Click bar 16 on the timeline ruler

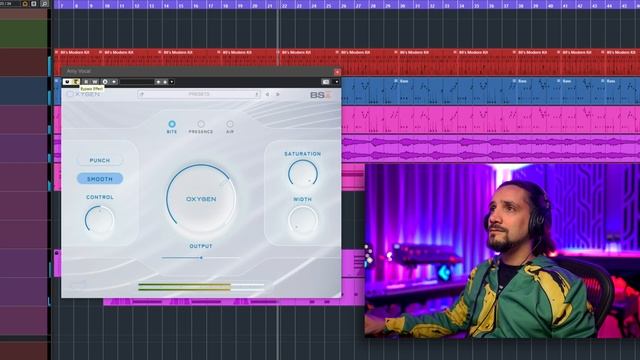[x=196, y=6]
